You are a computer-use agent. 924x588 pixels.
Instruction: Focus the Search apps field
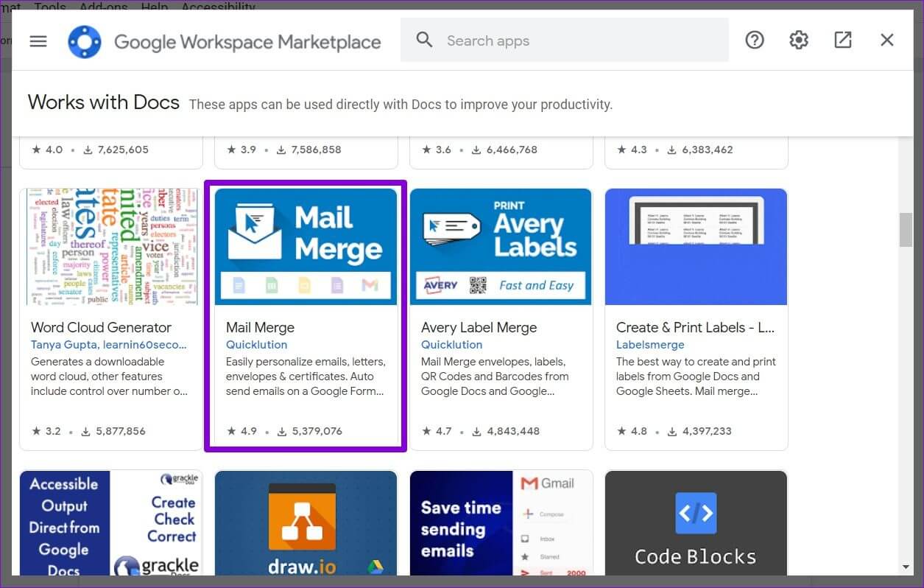[565, 41]
